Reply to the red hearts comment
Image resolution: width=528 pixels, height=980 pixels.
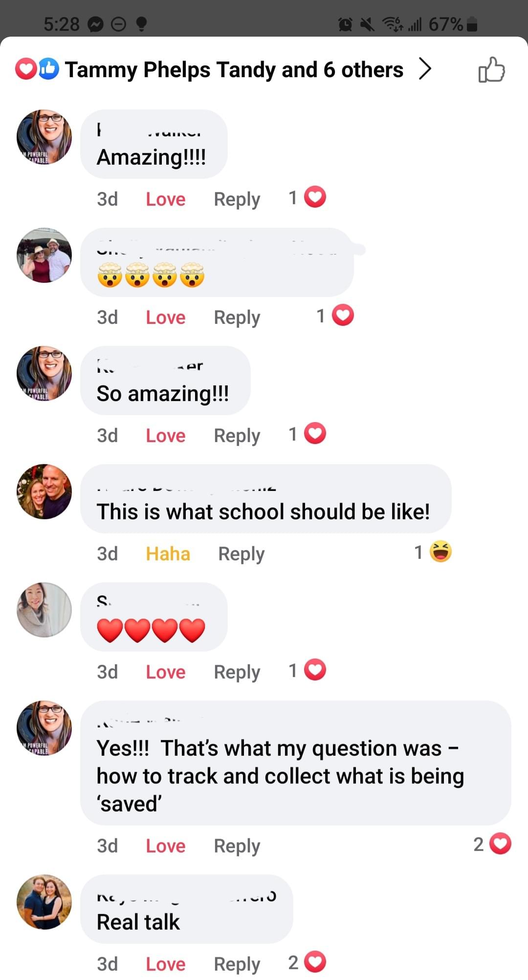237,672
